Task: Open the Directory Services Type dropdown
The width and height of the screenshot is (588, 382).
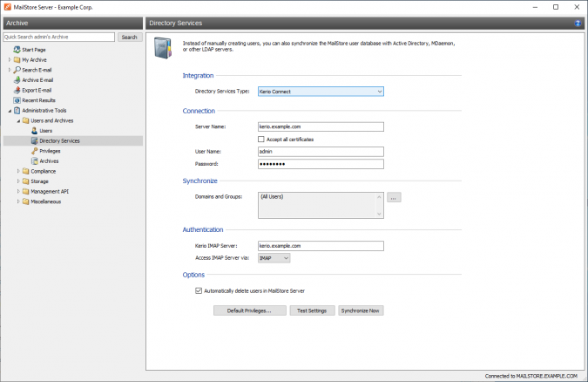Action: coord(321,92)
